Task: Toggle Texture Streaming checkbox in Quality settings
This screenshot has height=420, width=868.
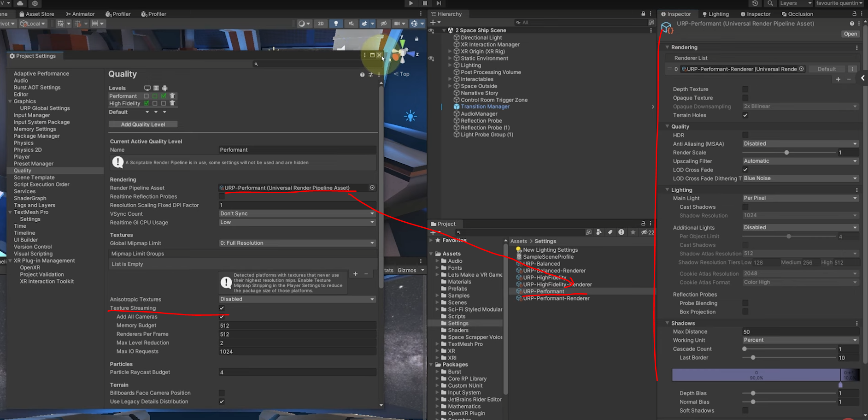Action: tap(222, 308)
